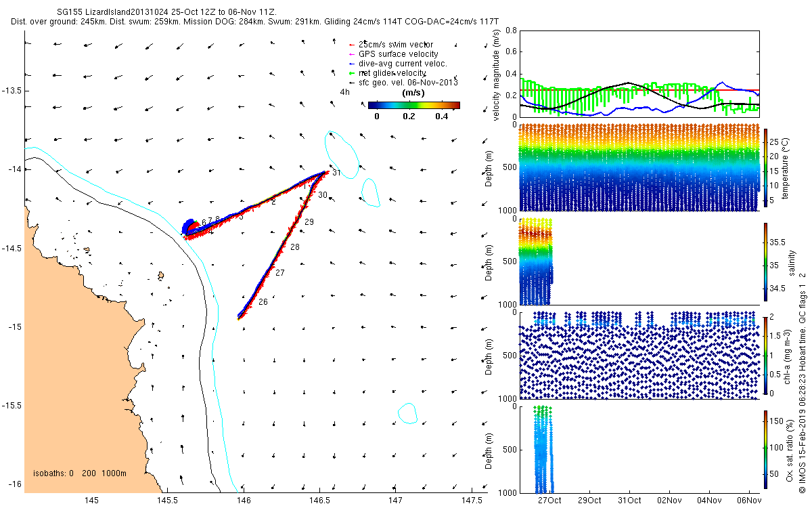Click the 0.8 tick on velocity axis
The width and height of the screenshot is (812, 508).
[x=510, y=30]
